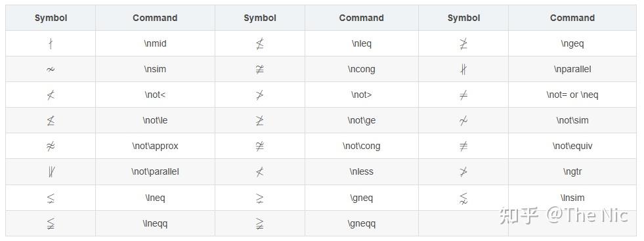Click the \nmid symbol cell
Image resolution: width=644 pixels, height=241 pixels.
tap(51, 43)
